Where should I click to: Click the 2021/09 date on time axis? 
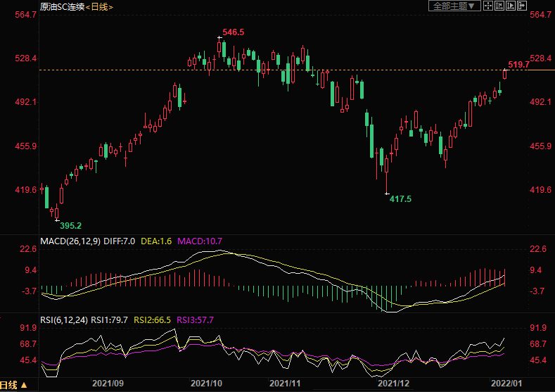pos(109,384)
